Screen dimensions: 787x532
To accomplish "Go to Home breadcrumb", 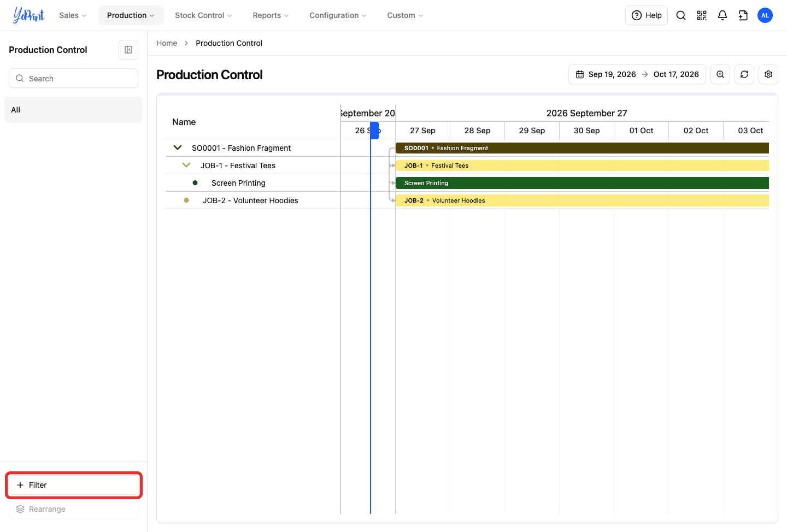I will click(167, 43).
